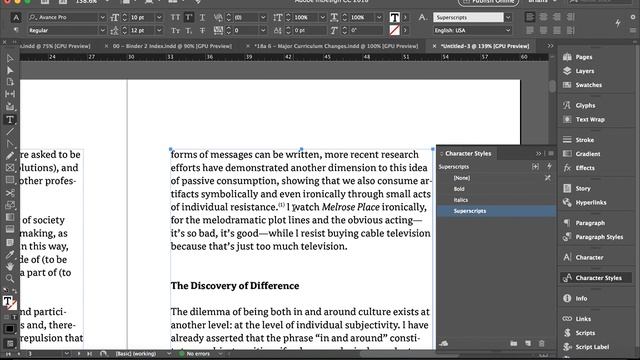
Task: Select the Direct Selection tool
Action: click(10, 71)
